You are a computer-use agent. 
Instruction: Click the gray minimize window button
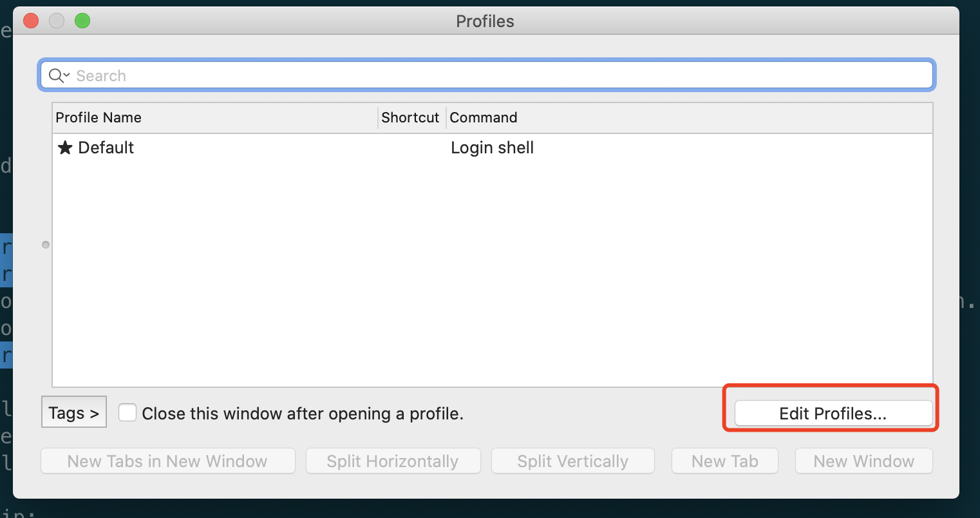pyautogui.click(x=57, y=21)
